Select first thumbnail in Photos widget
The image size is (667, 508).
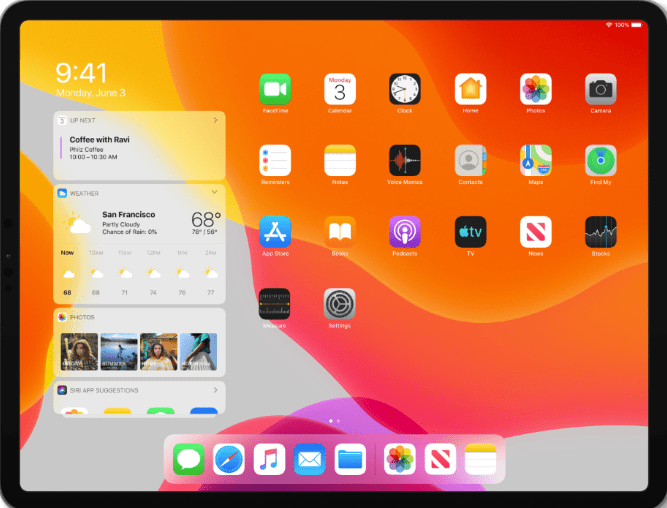click(x=80, y=351)
